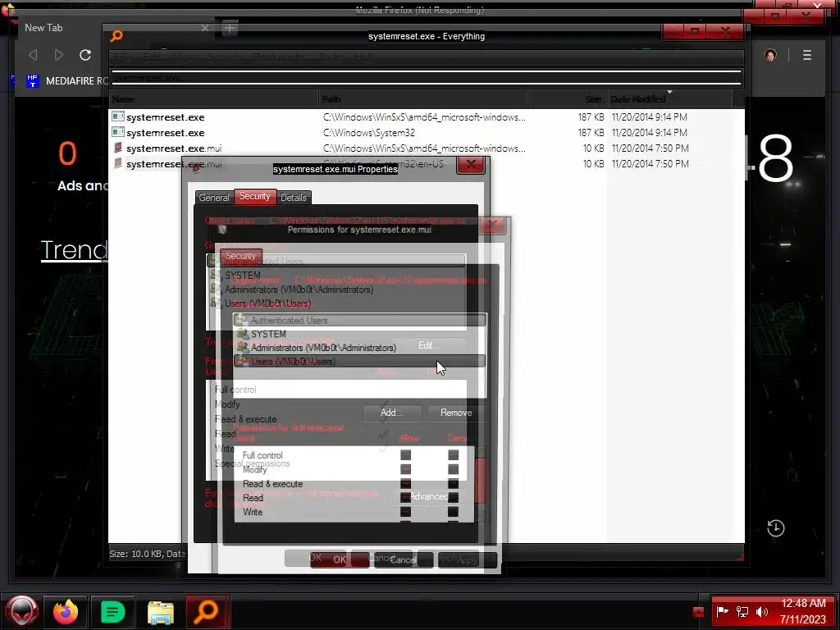Click the MediaFire bookmark favicon
Viewport: 840px width, 630px height.
tap(33, 81)
